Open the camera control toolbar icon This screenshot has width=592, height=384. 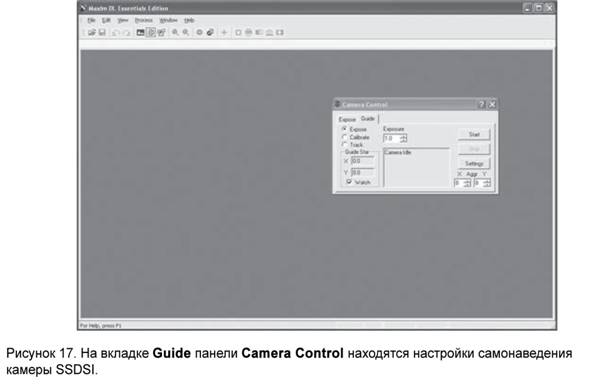tap(140, 32)
